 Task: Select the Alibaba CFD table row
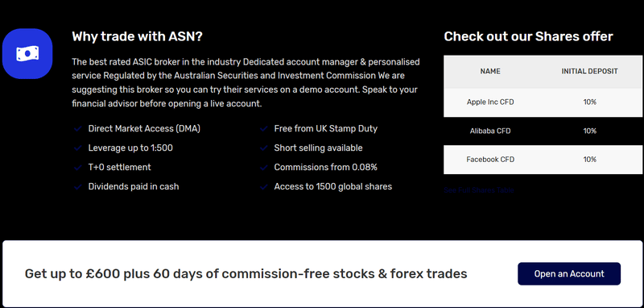click(x=543, y=131)
